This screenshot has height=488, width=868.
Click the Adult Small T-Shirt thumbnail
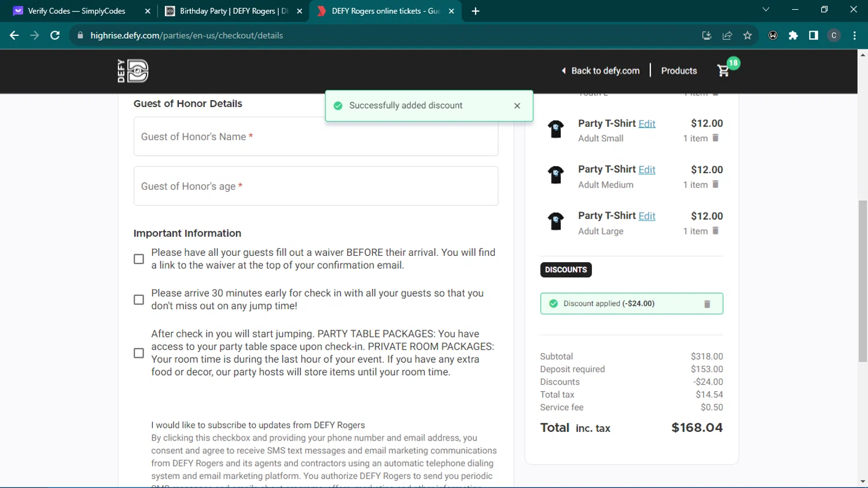pyautogui.click(x=556, y=129)
